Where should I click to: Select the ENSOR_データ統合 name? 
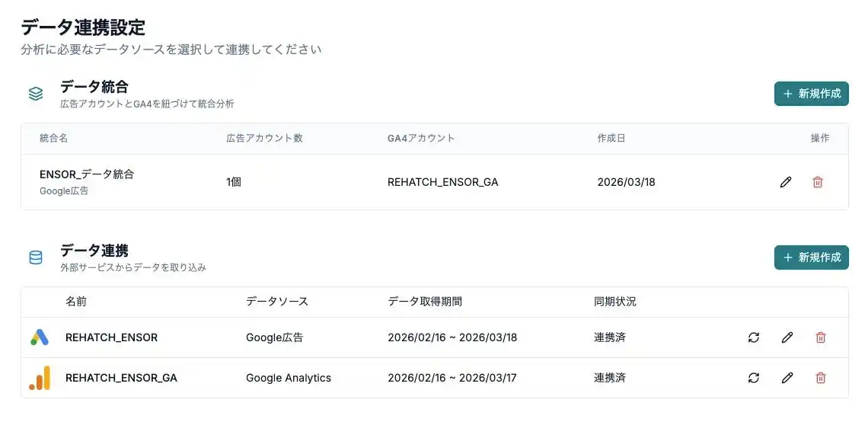[87, 174]
